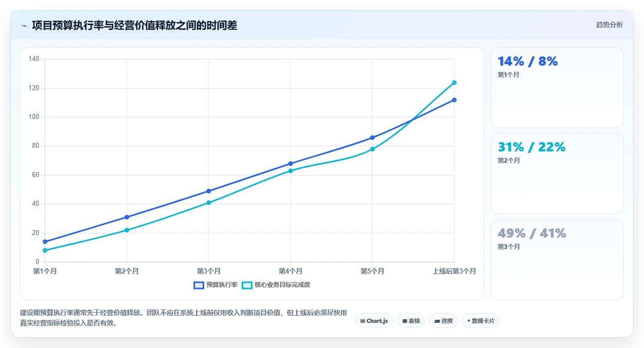The width and height of the screenshot is (644, 348).
Task: Click the 第5个月 x-axis label
Action: tap(373, 271)
